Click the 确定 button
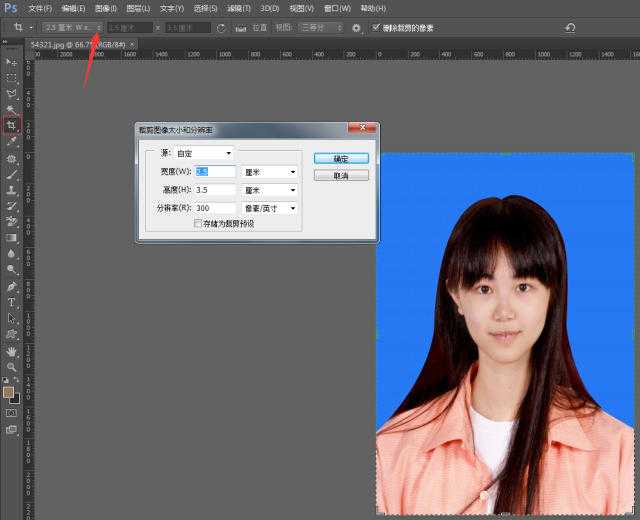This screenshot has height=520, width=640. [x=341, y=158]
